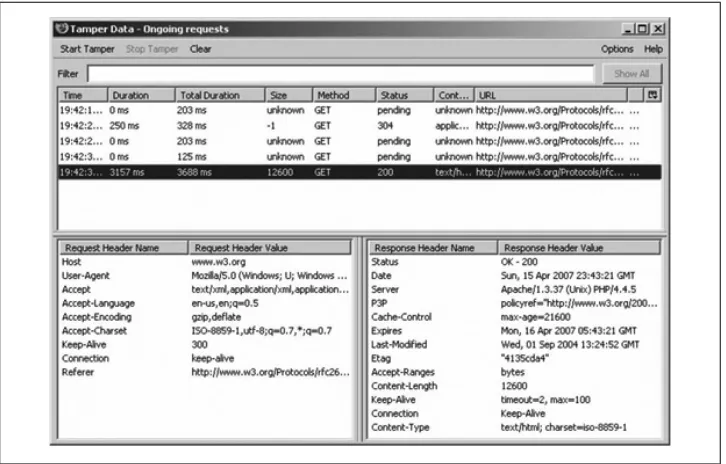Open the Help menu
The image size is (726, 464).
point(653,49)
